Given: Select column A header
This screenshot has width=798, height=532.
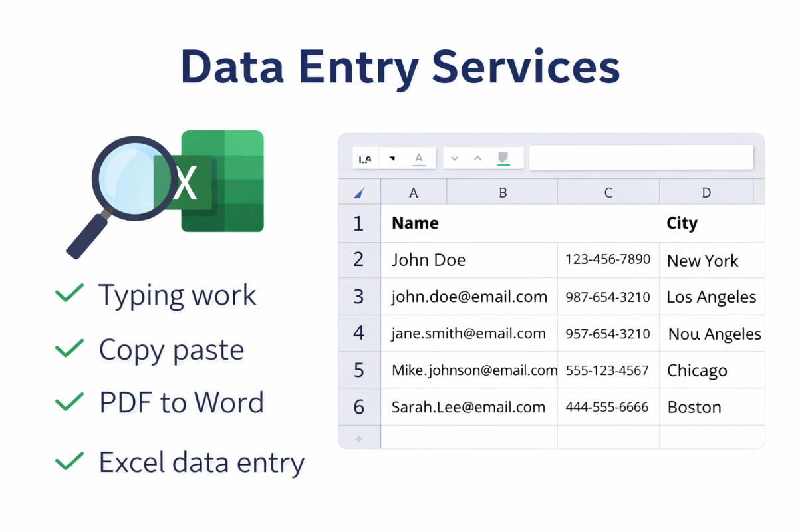Looking at the screenshot, I should tap(414, 193).
